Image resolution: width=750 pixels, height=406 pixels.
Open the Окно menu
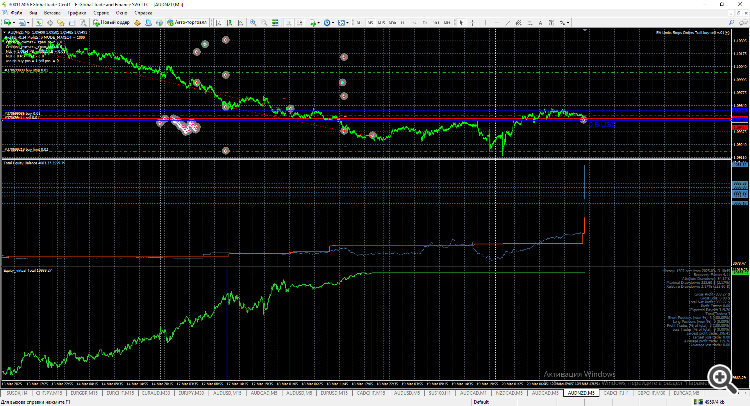pyautogui.click(x=121, y=13)
